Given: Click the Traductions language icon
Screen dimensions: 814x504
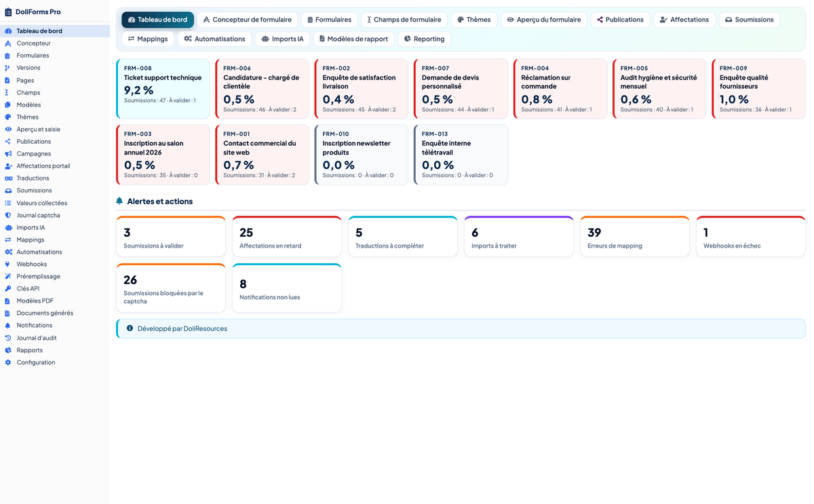Looking at the screenshot, I should [8, 178].
